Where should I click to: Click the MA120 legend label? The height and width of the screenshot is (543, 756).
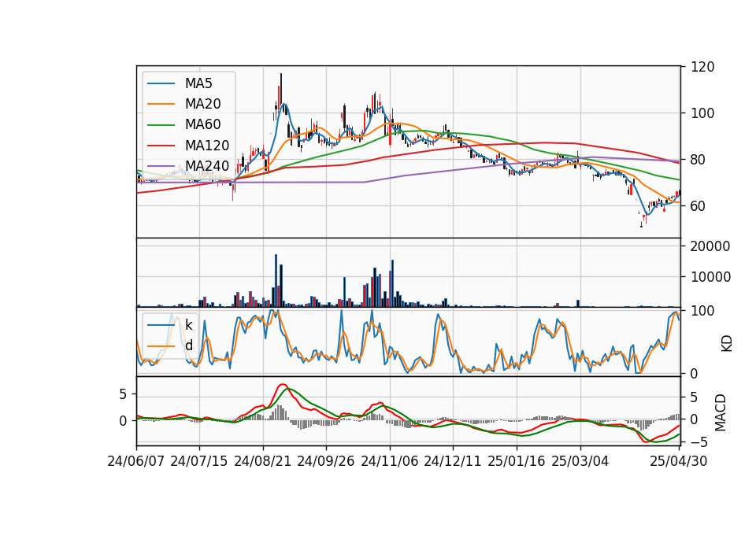(x=207, y=145)
